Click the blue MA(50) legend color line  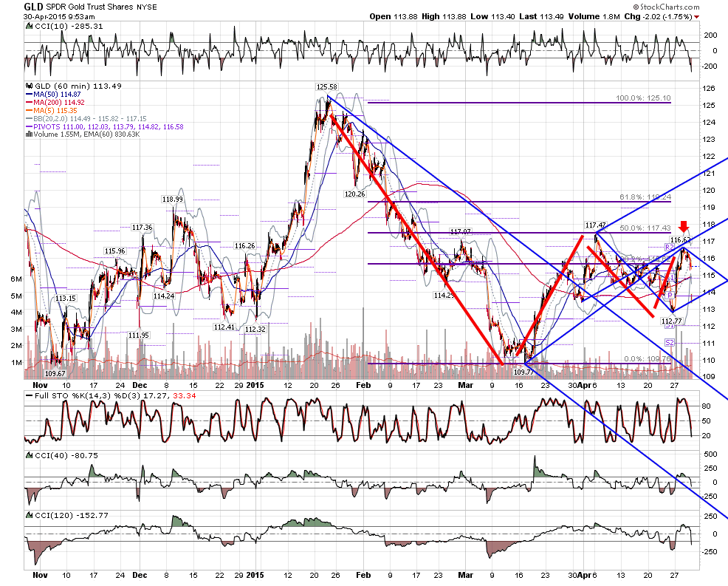30,95
